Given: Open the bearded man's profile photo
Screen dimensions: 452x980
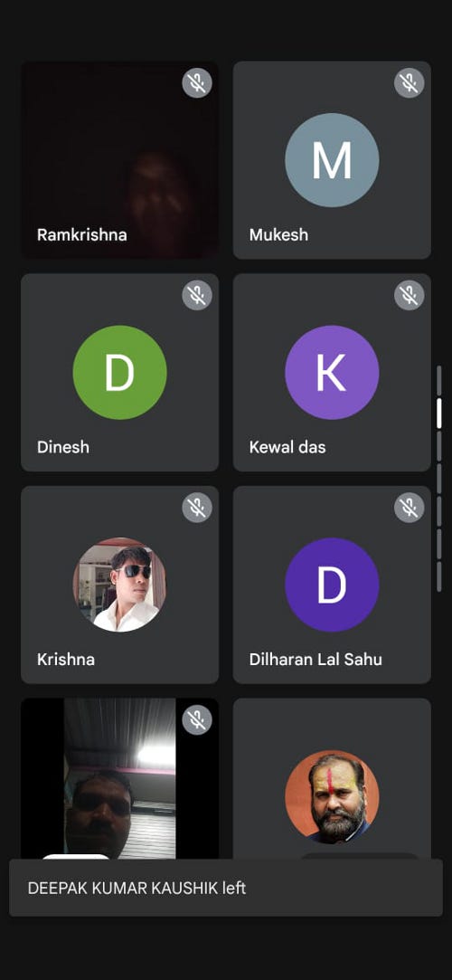Looking at the screenshot, I should [x=332, y=797].
